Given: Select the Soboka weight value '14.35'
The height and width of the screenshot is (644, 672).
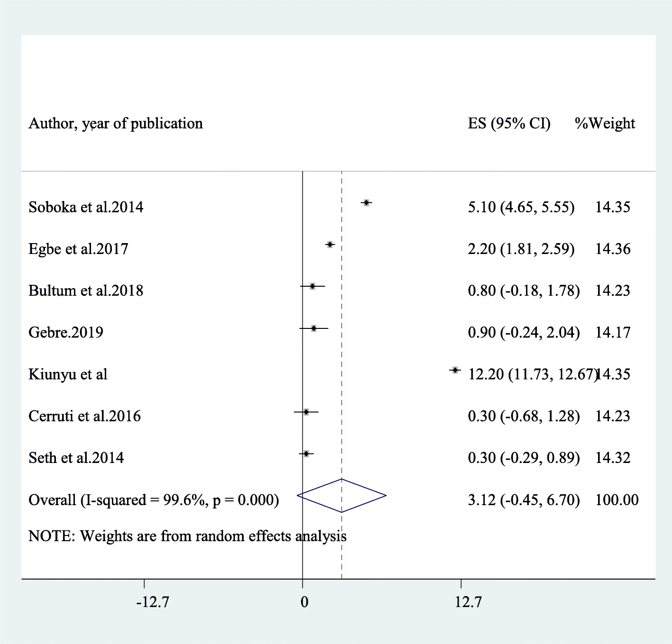Looking at the screenshot, I should (613, 207).
